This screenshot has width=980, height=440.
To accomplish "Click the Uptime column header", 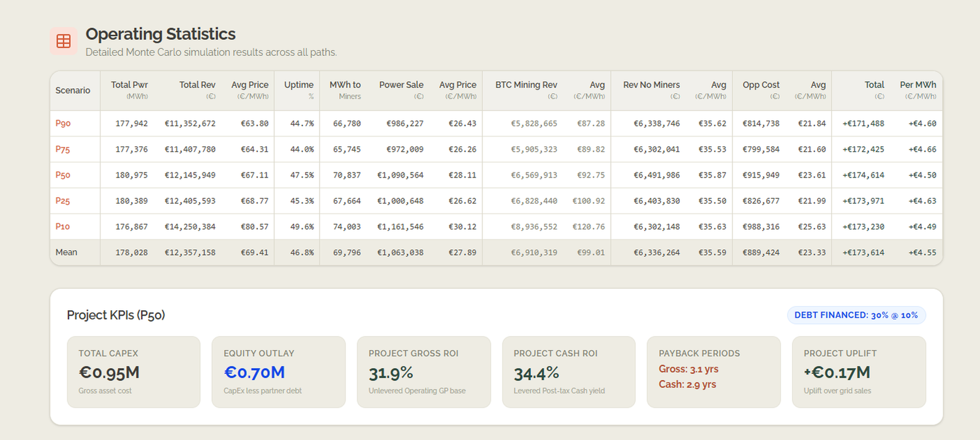I will click(299, 90).
